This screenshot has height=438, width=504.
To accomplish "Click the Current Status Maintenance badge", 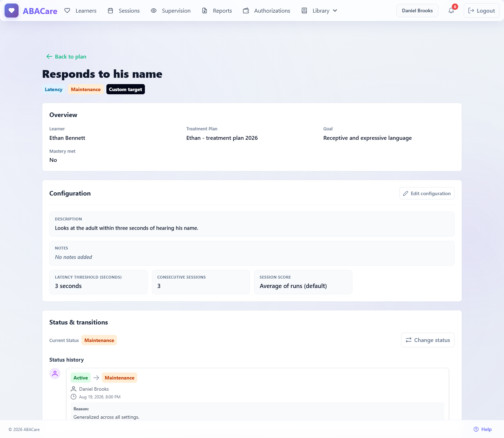I will pyautogui.click(x=99, y=340).
